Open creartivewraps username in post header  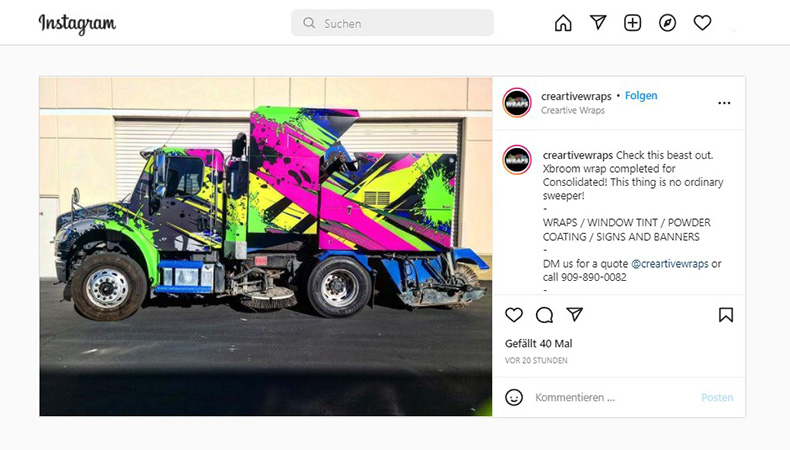(x=576, y=96)
